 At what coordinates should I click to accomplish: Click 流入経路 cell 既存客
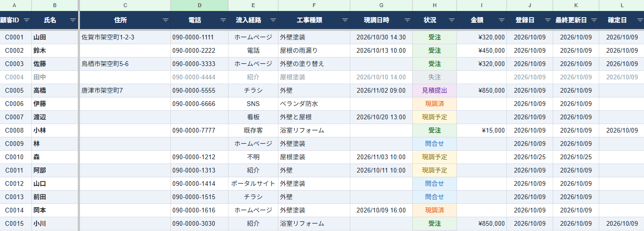[x=253, y=130]
